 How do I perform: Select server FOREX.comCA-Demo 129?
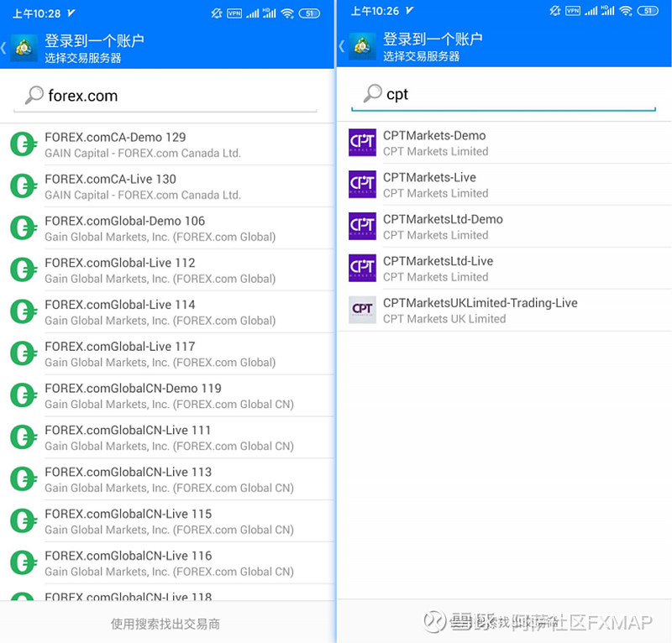click(167, 144)
